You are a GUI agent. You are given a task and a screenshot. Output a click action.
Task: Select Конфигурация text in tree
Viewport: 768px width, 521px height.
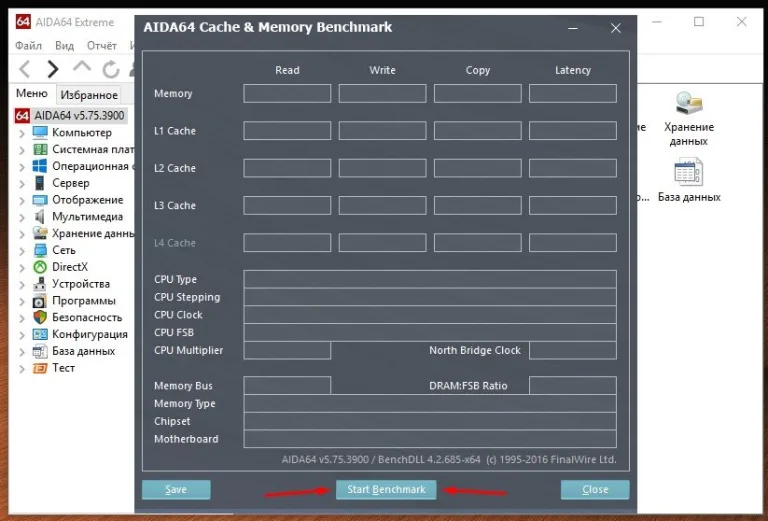click(x=90, y=334)
